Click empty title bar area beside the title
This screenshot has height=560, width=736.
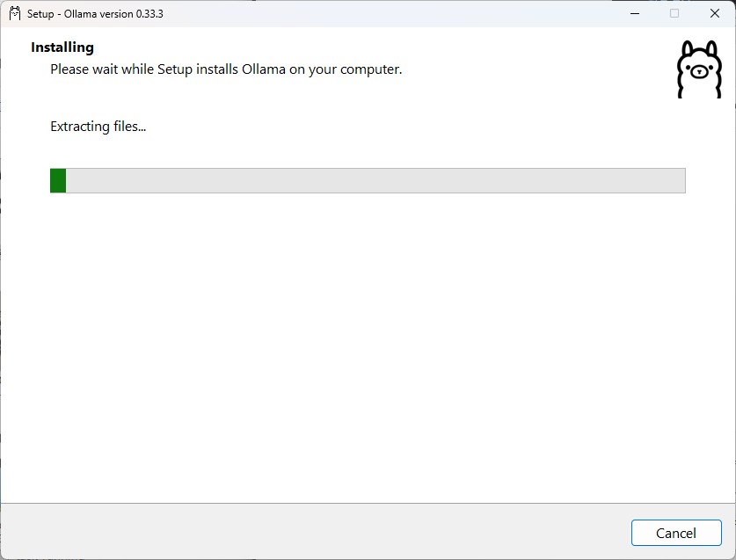390,13
